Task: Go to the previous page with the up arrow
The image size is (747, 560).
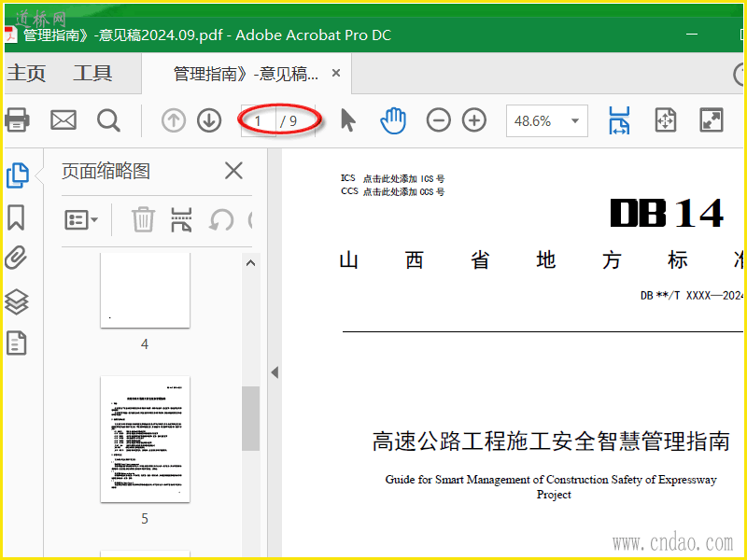Action: (x=174, y=120)
